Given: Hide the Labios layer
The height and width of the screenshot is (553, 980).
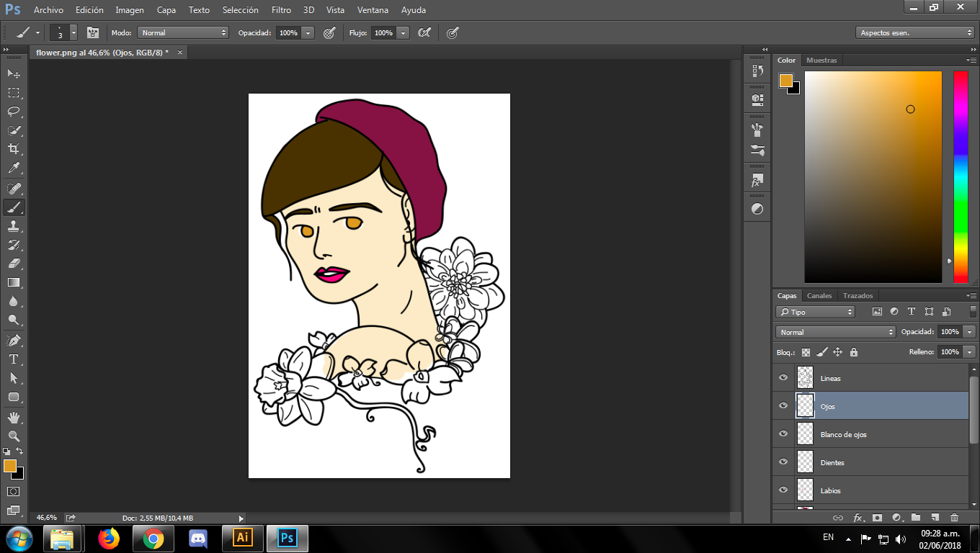Looking at the screenshot, I should tap(783, 490).
